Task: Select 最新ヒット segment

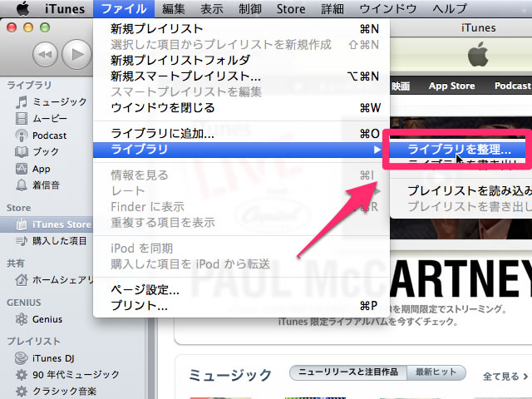Action: click(x=436, y=372)
